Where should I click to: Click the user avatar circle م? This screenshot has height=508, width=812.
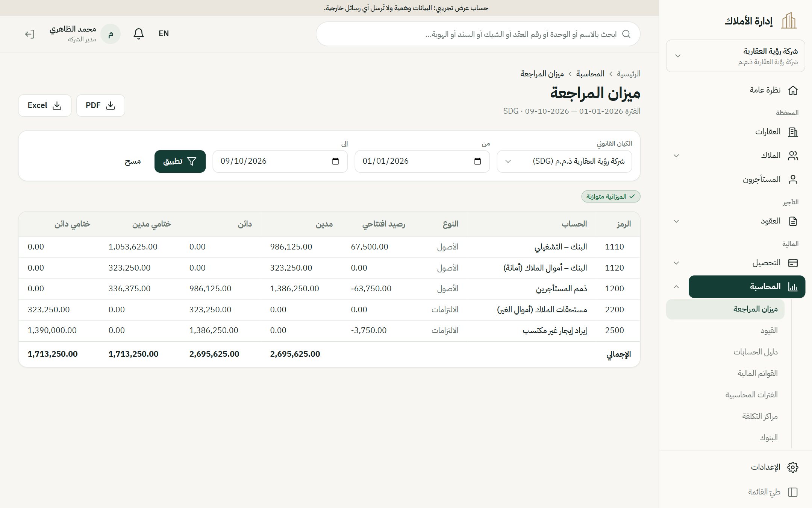[x=111, y=34]
